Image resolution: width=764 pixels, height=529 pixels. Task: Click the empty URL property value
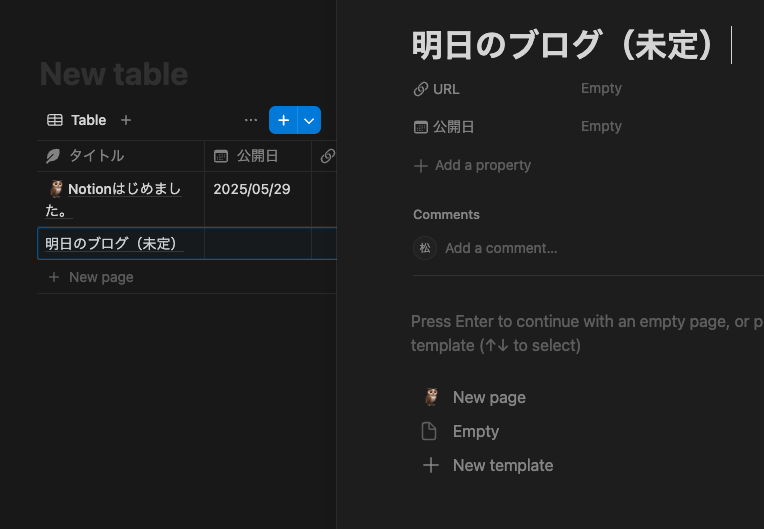point(601,88)
